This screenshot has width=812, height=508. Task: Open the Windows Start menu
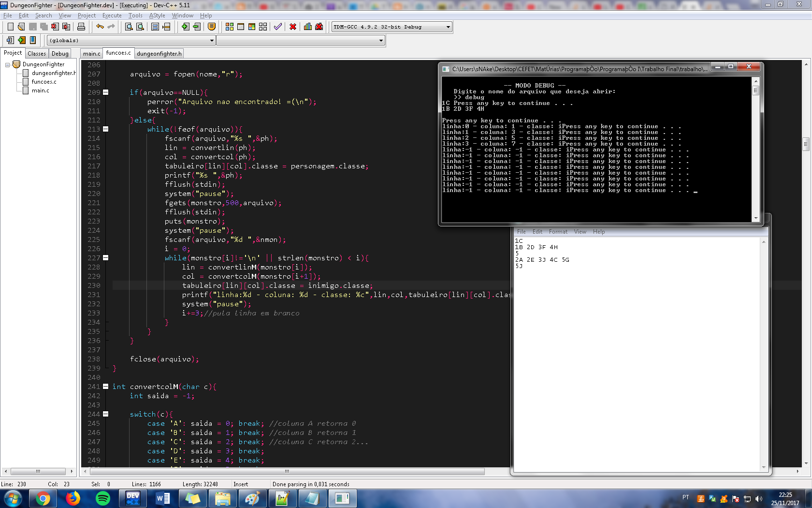pos(12,498)
